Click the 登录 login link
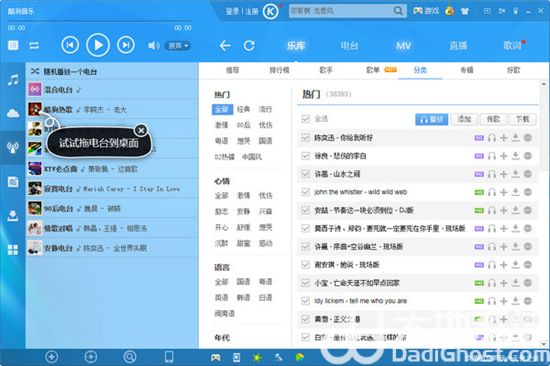The width and height of the screenshot is (550, 366). click(x=232, y=12)
